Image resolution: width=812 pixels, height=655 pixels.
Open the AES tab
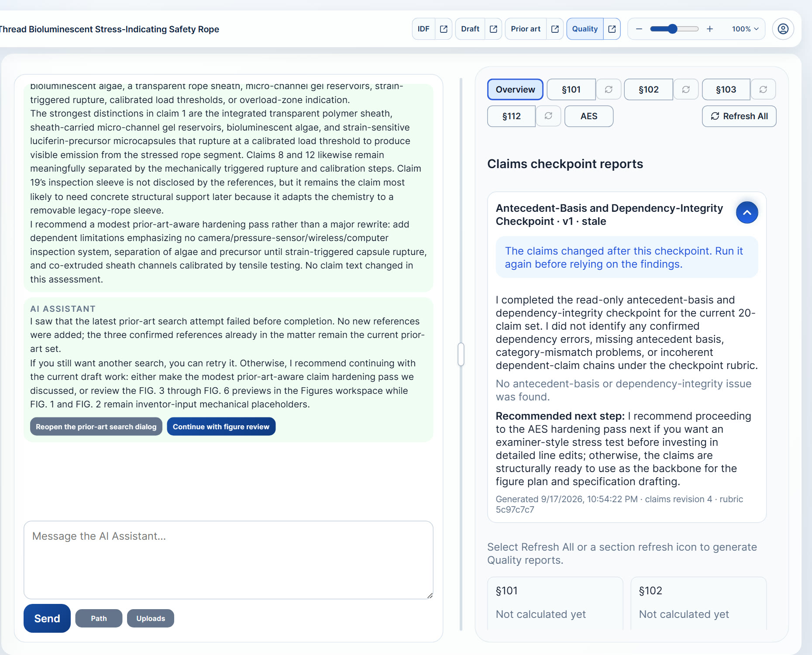pos(589,116)
